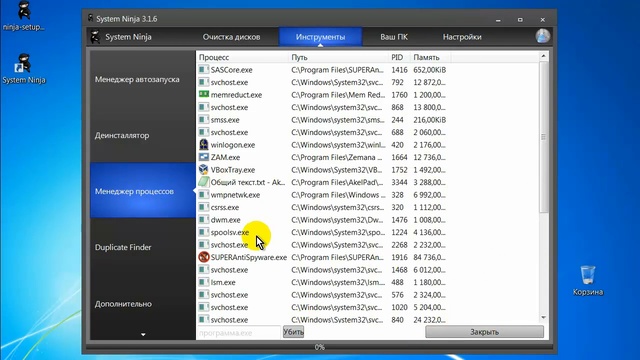
Task: Select the AkelPad Общий текст.txt icon
Action: (203, 182)
